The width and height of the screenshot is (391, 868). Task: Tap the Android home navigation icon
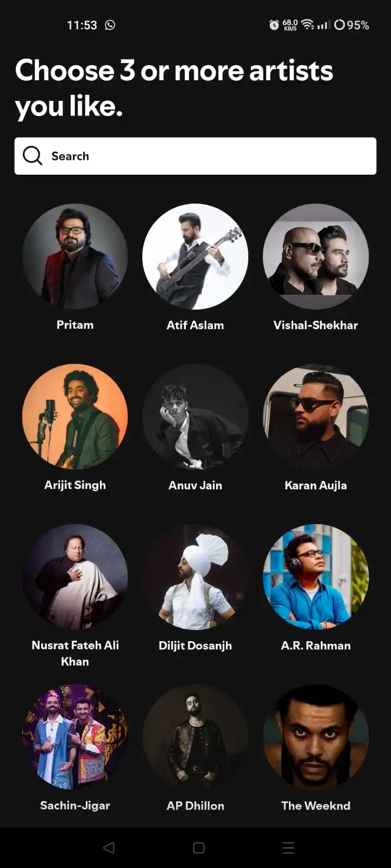[x=199, y=847]
